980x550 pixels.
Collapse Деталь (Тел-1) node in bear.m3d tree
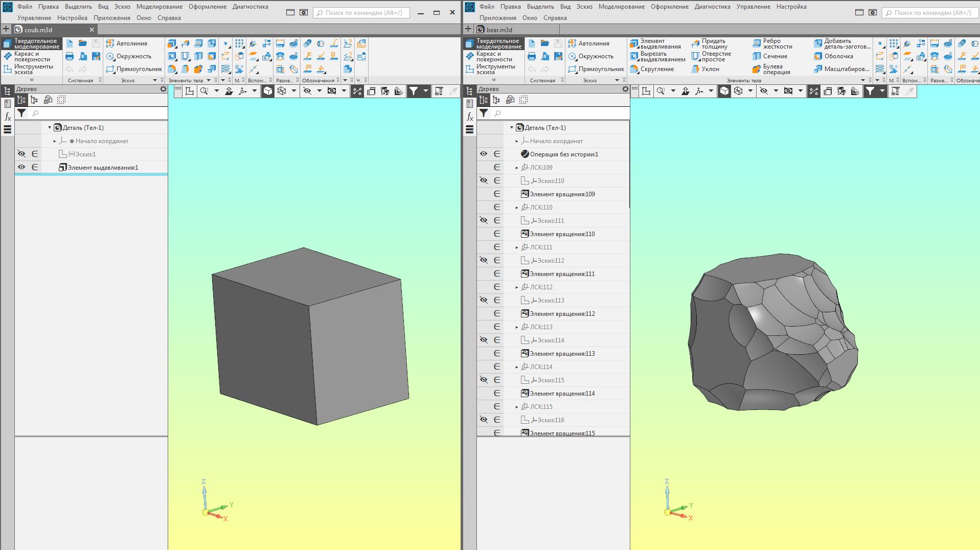[x=512, y=127]
